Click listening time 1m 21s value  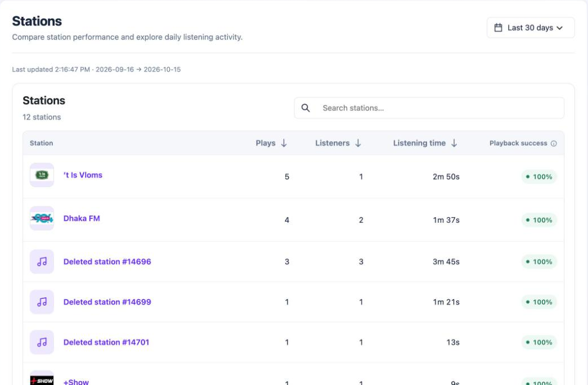(446, 302)
